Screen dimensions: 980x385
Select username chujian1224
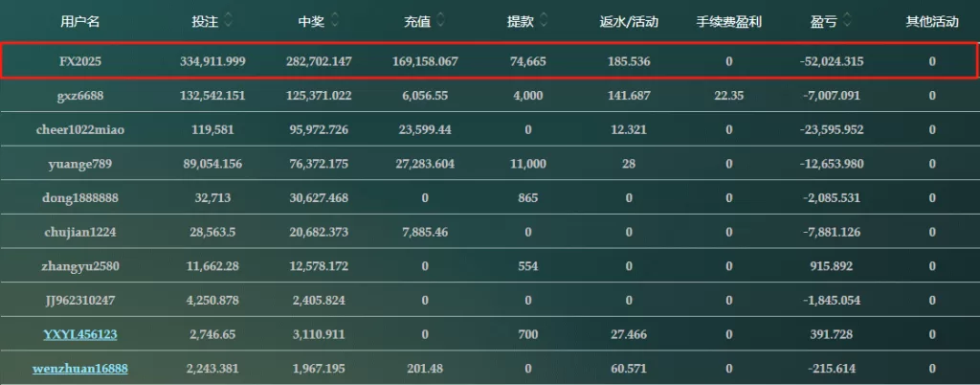(80, 232)
